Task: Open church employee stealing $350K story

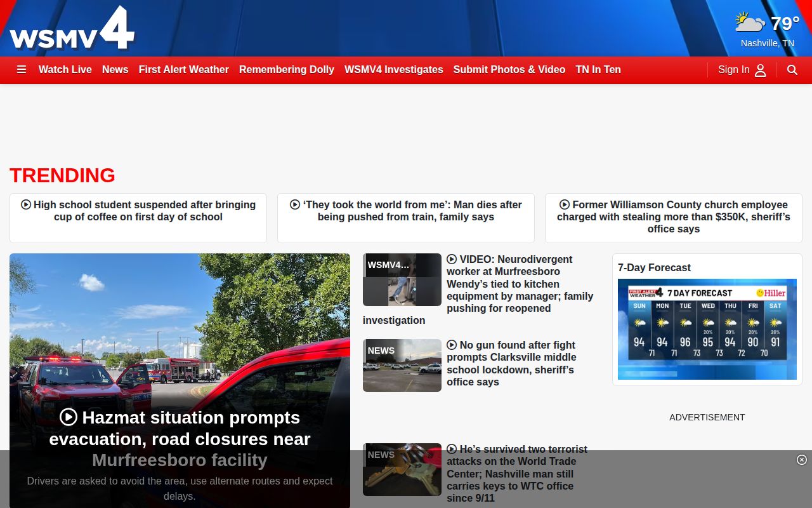Action: [674, 217]
